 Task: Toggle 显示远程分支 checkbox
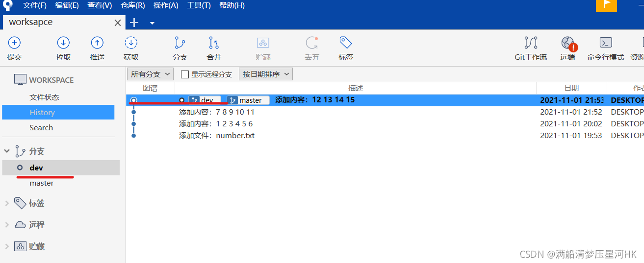pyautogui.click(x=185, y=74)
